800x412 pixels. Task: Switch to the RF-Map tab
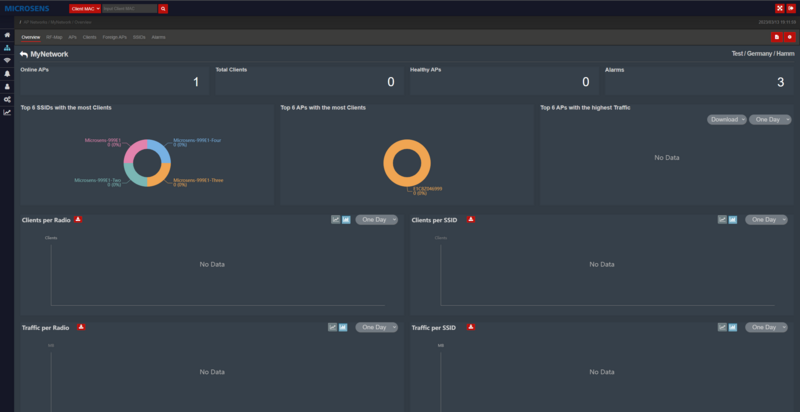click(54, 37)
